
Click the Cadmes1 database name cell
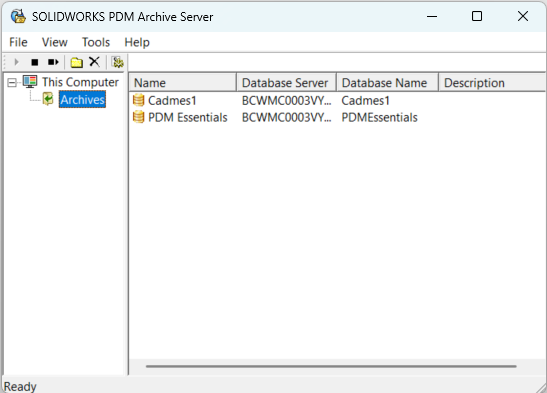[365, 100]
